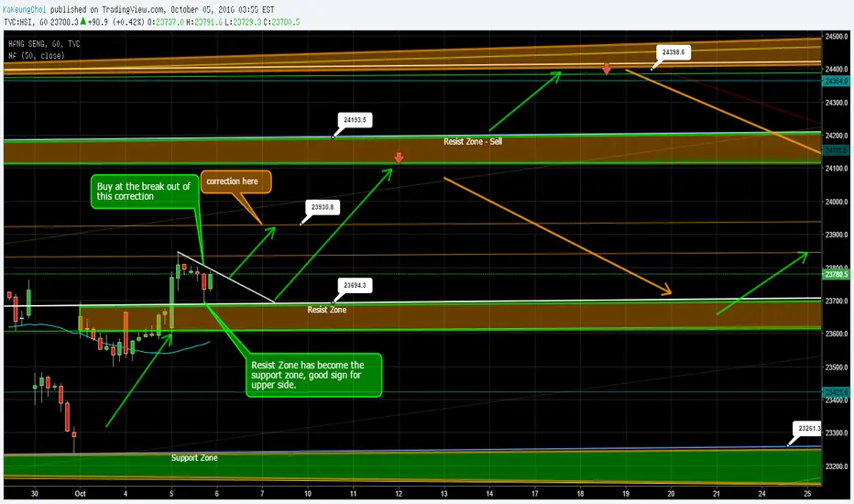Click the 23300.0 price axis label
The height and width of the screenshot is (504, 854).
click(837, 433)
